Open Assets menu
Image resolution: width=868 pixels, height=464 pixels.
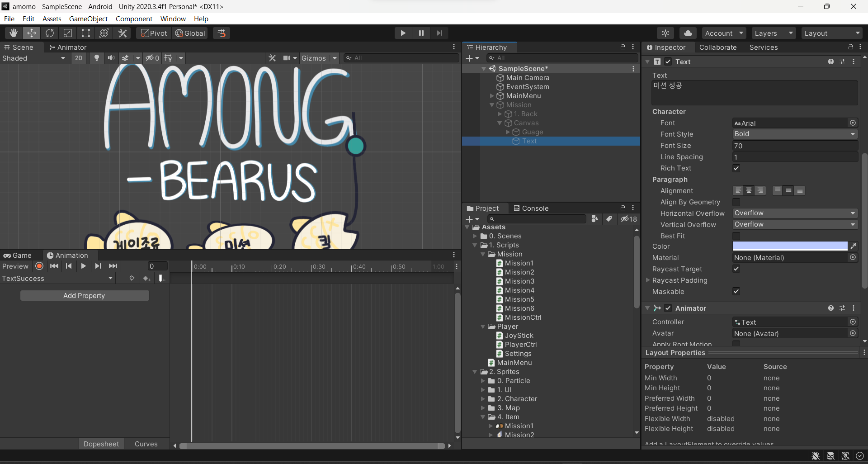[x=52, y=19]
